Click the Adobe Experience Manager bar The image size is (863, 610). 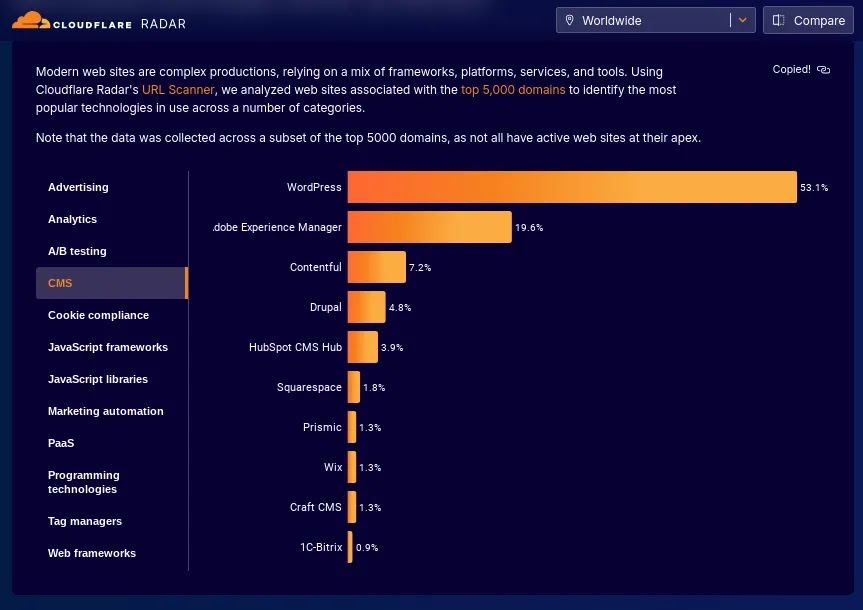coord(429,227)
